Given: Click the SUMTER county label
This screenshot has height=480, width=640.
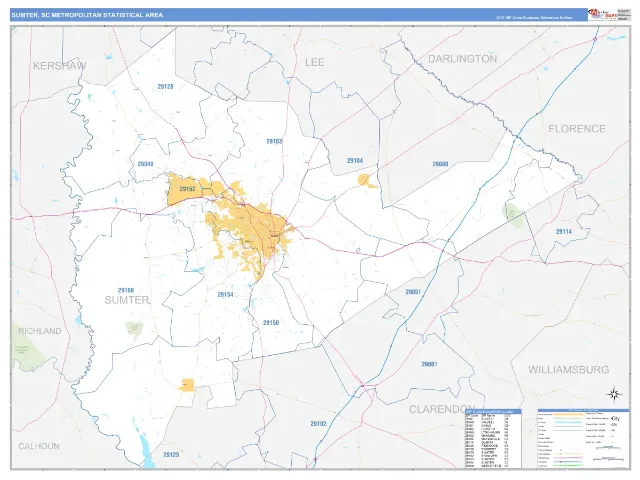Looking at the screenshot, I should coord(127,300).
